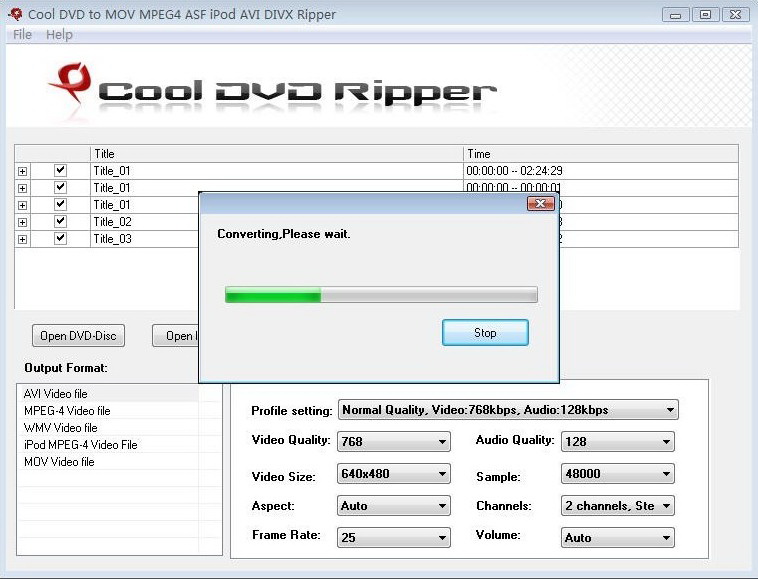Click the app icon in title bar

[15, 14]
